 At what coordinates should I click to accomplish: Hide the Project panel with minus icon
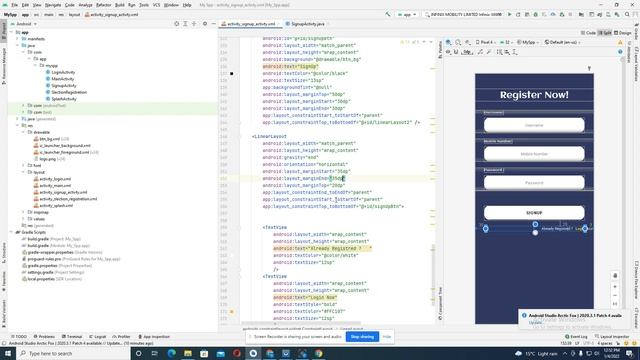pos(213,24)
